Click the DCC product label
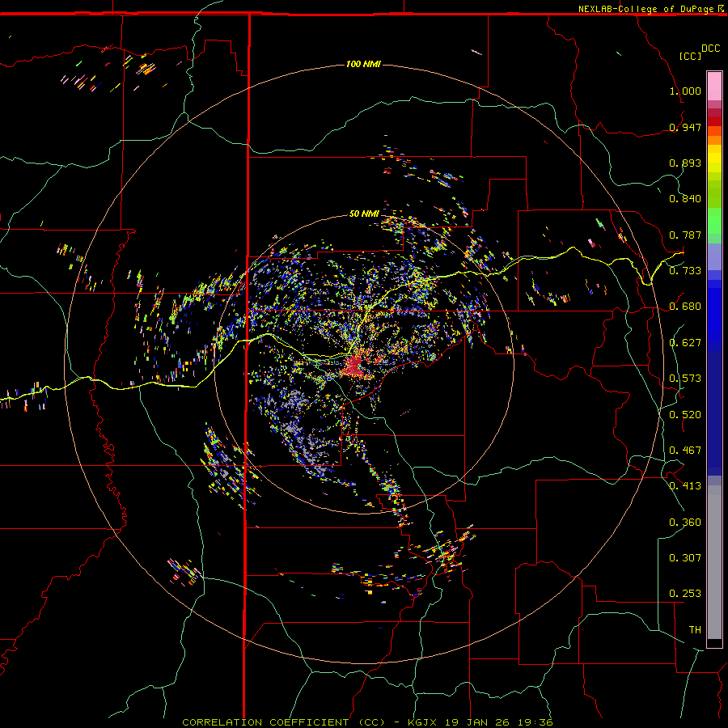 [711, 49]
